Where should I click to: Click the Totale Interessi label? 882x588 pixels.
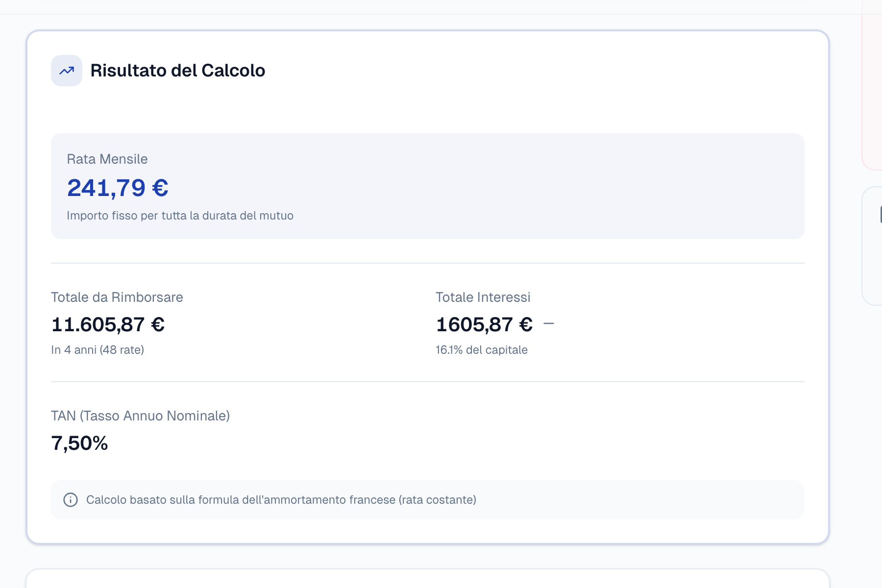[x=483, y=297]
